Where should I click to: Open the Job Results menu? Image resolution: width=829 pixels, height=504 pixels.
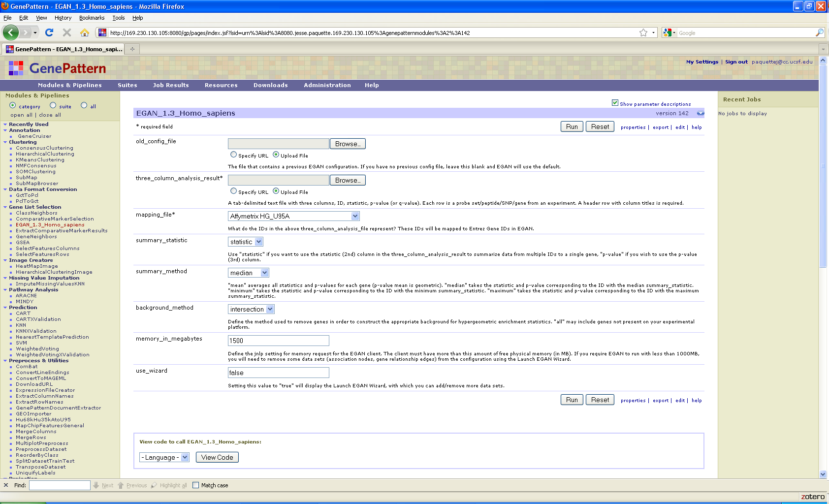click(x=171, y=85)
